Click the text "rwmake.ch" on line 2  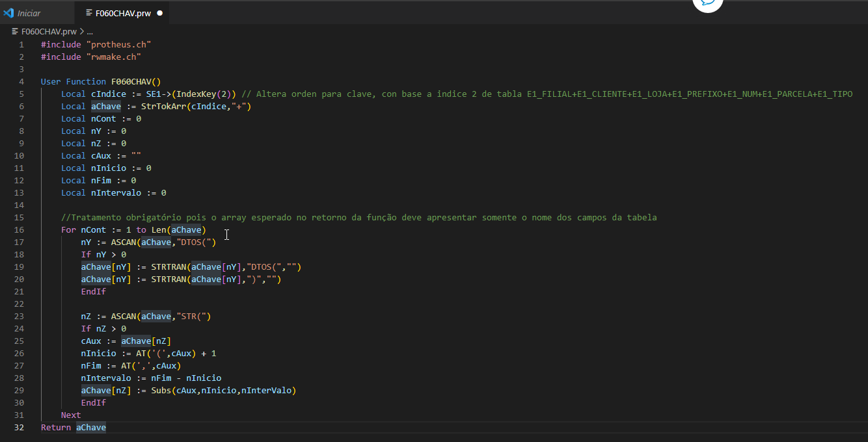click(x=114, y=57)
